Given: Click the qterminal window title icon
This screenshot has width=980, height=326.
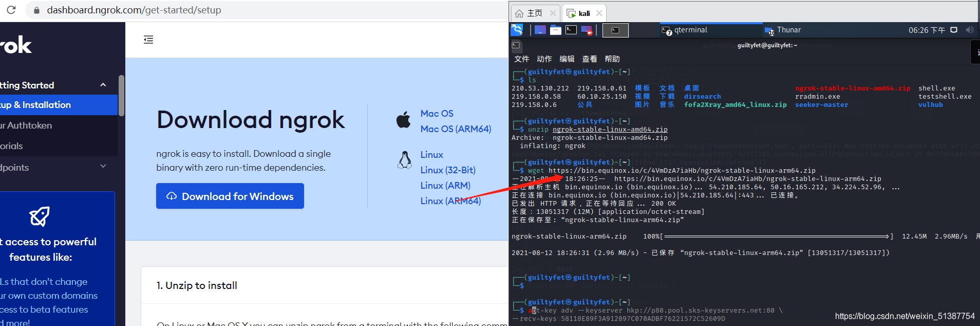Looking at the screenshot, I should (516, 45).
